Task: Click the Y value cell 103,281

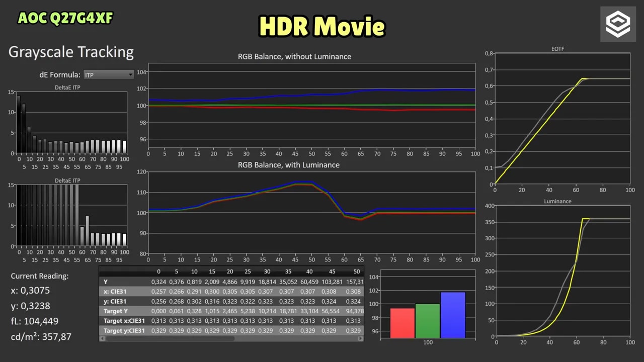Action: tap(332, 282)
